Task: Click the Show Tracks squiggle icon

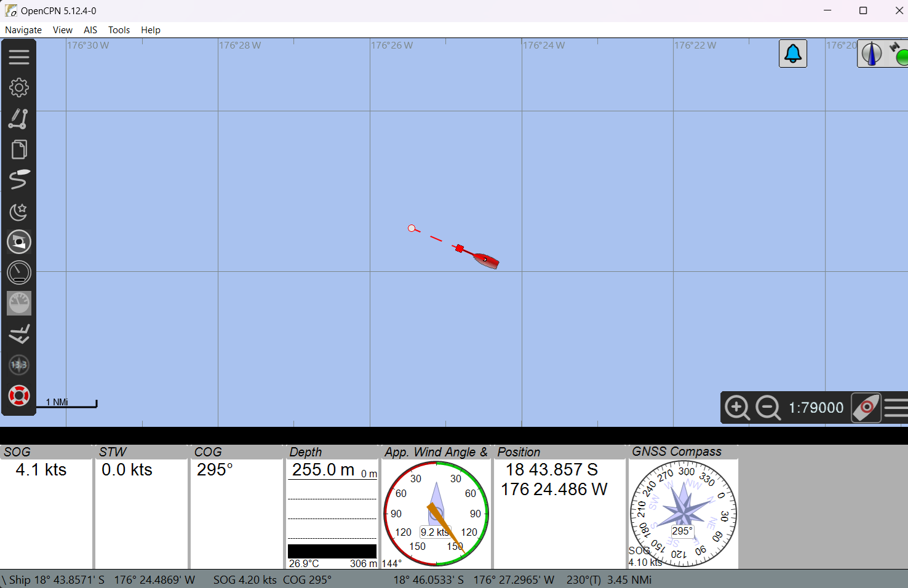Action: (x=19, y=180)
